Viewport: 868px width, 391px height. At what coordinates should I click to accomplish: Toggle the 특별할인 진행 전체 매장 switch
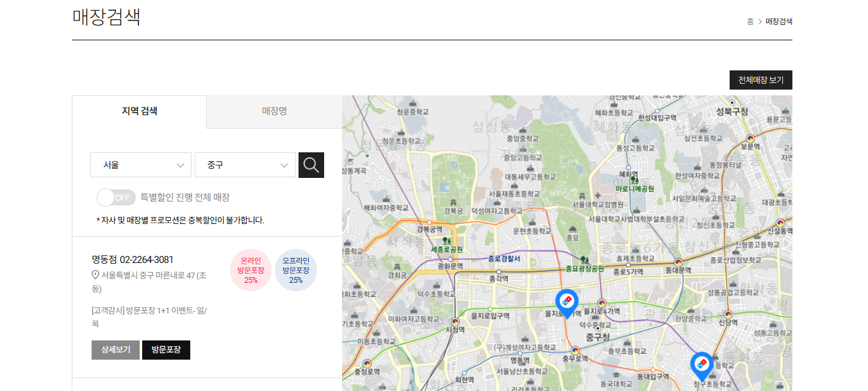click(x=116, y=197)
